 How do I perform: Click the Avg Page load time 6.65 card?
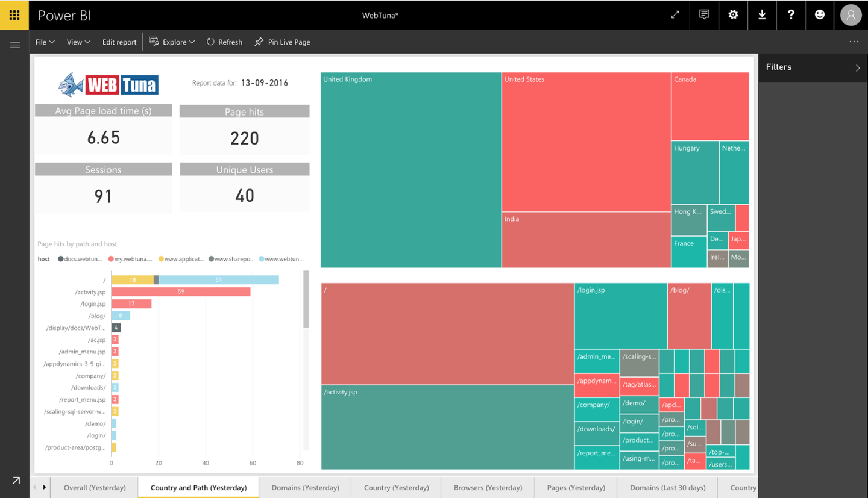(x=103, y=129)
